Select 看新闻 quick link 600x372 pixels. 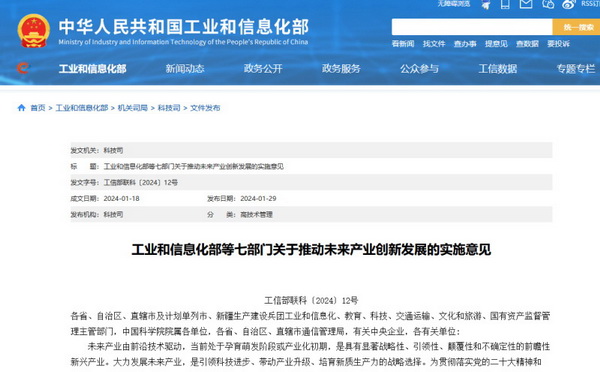403,44
